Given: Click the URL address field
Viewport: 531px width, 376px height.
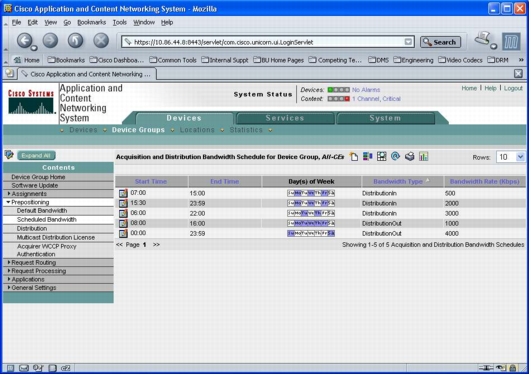Looking at the screenshot, I should click(268, 42).
